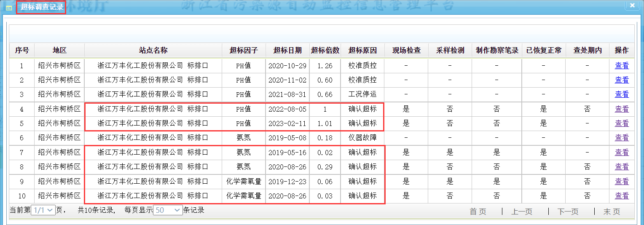Click the 超标原因 column header

(x=362, y=50)
